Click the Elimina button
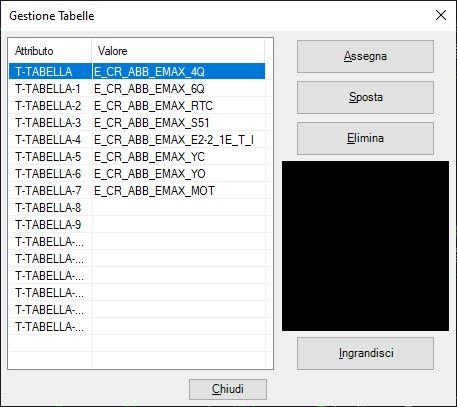Screen dimensions: 457x407 (365, 138)
